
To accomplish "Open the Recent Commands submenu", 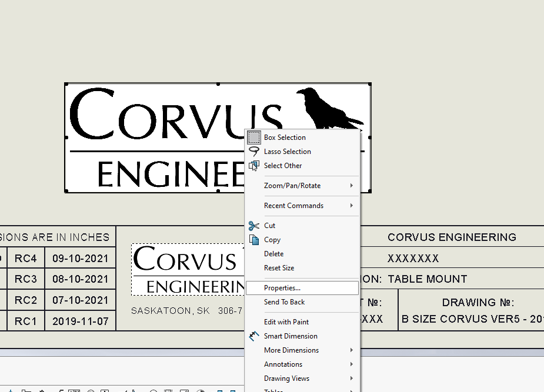I will pyautogui.click(x=302, y=206).
